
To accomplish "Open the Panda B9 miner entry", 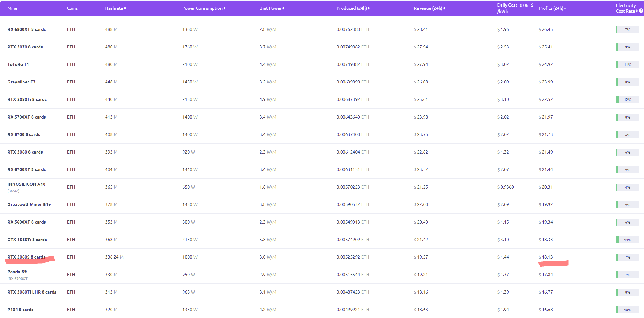I will [17, 272].
